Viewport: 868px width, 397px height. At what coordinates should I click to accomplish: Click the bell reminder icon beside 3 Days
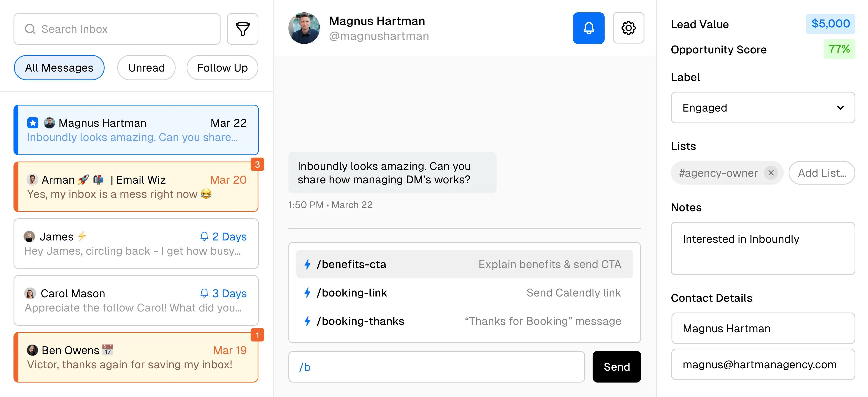pyautogui.click(x=204, y=293)
